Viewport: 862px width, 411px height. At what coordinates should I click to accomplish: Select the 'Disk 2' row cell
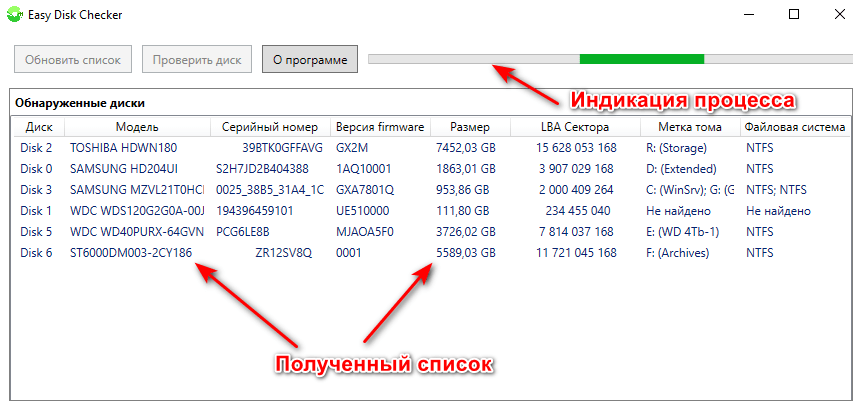point(36,148)
